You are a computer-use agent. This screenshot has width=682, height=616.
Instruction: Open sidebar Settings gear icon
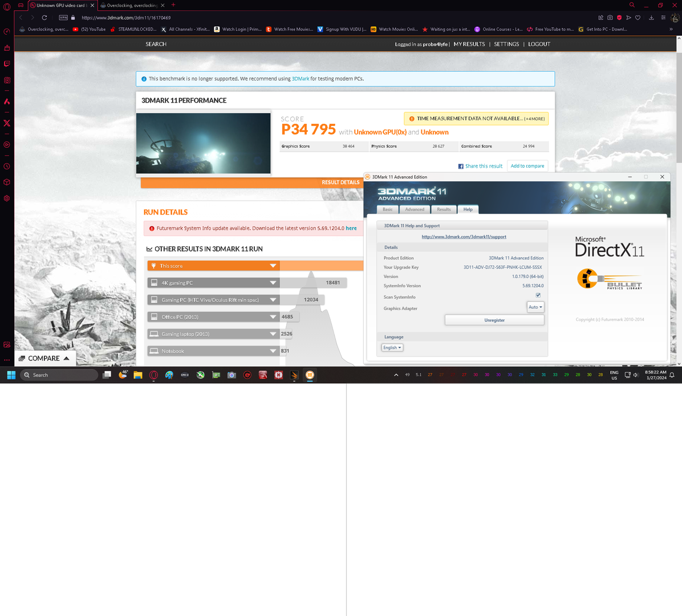(7, 198)
